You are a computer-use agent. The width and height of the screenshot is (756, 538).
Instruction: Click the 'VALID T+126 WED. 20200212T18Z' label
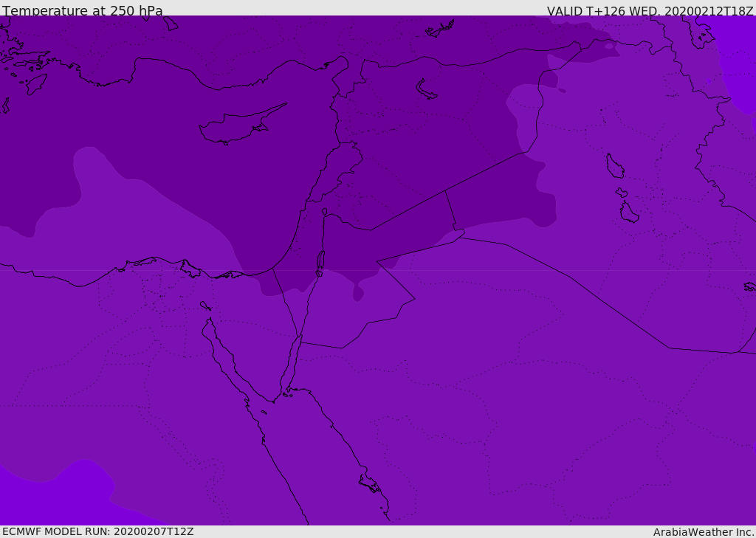point(650,10)
